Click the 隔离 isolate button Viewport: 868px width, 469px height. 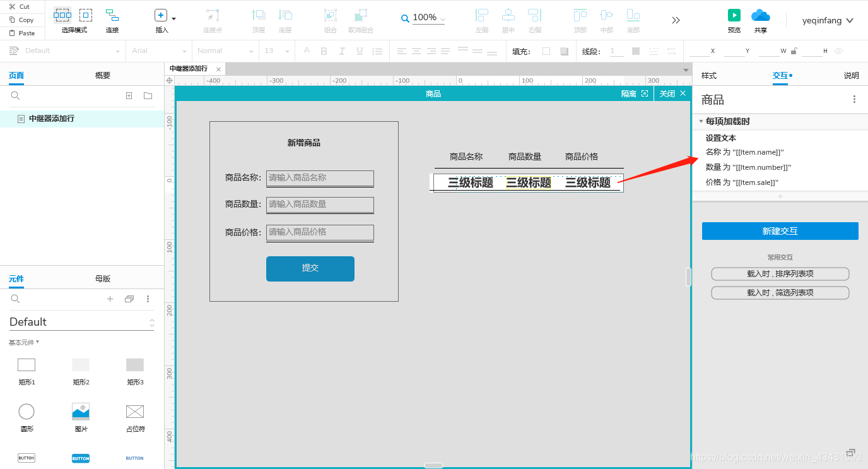(x=635, y=93)
